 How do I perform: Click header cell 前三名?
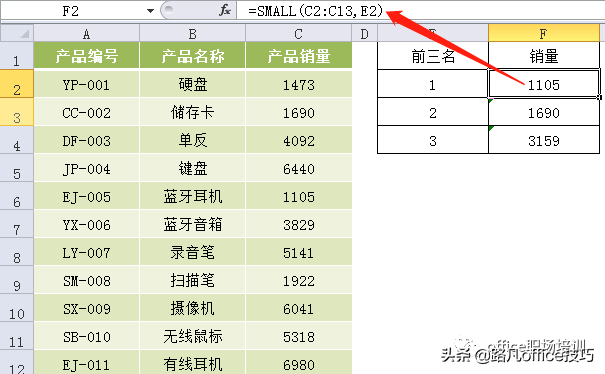[x=433, y=56]
